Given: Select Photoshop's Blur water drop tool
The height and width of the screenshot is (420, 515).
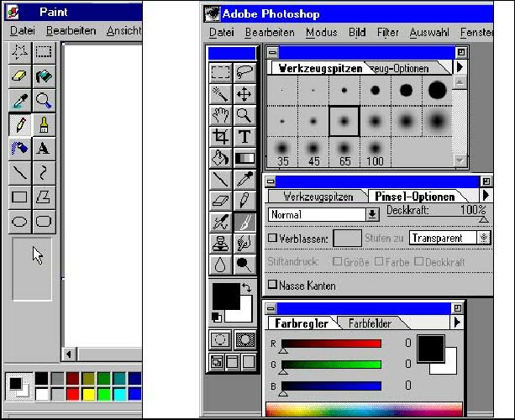Looking at the screenshot, I should tap(220, 265).
